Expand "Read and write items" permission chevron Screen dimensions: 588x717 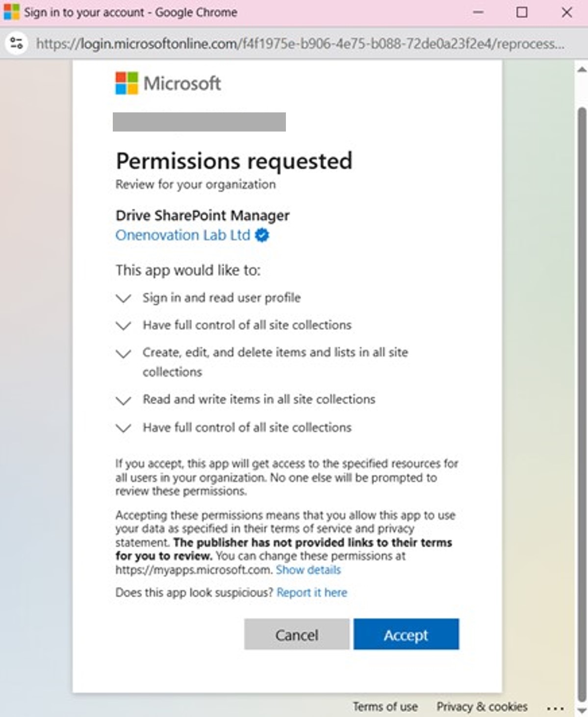point(123,400)
